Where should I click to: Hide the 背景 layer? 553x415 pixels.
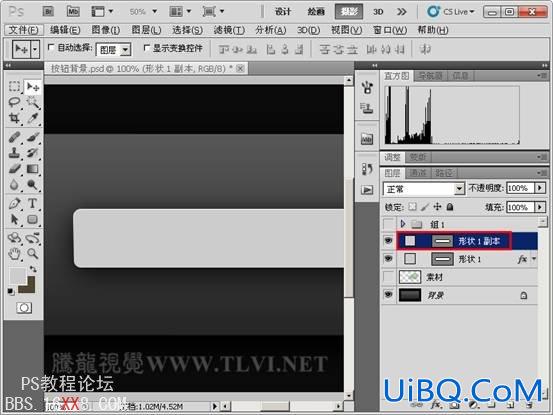(x=388, y=294)
